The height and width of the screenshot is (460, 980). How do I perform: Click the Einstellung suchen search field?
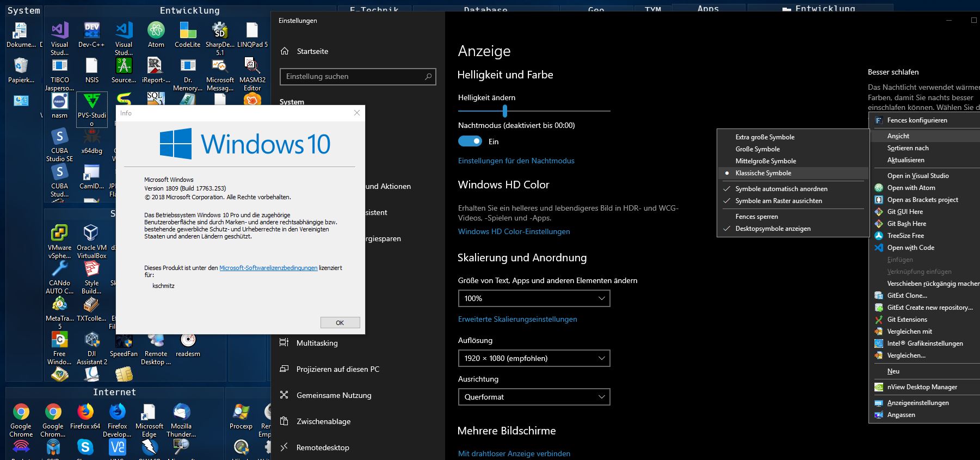click(358, 76)
